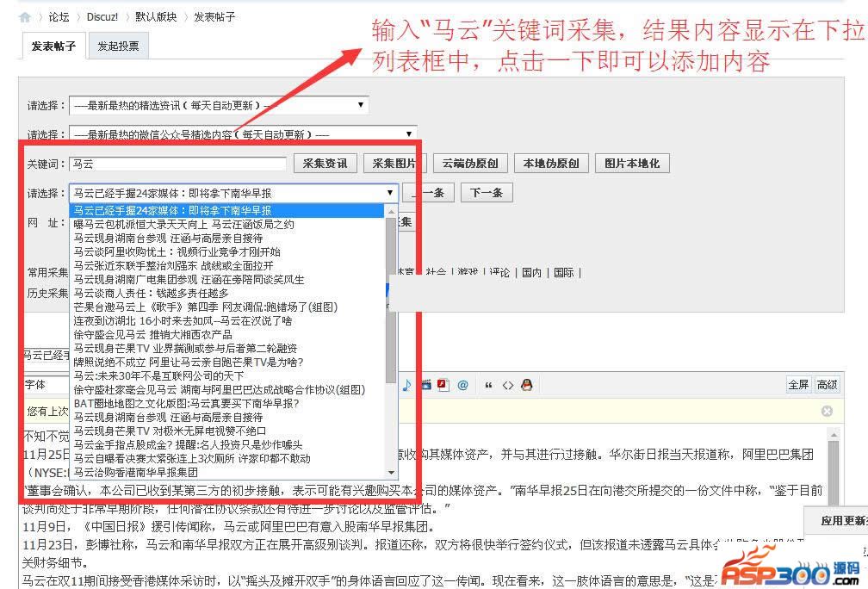
Task: Click the editor text area scrollbar up arrow
Action: click(x=834, y=435)
